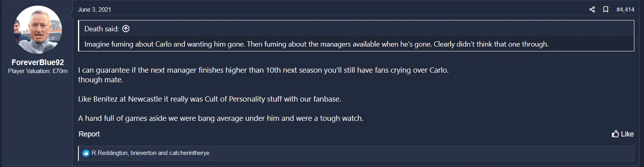
Task: Click the "Player Valuation: £70m" user title
Action: point(38,71)
